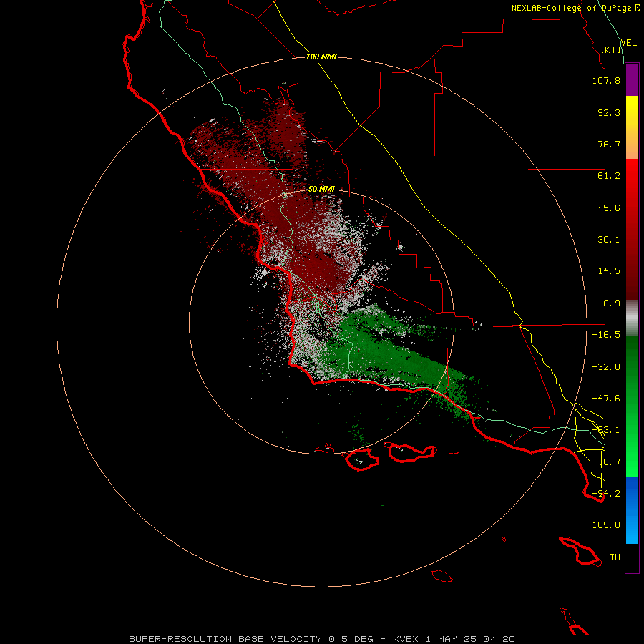Select the 61.2 velocity scale value
The height and width of the screenshot is (644, 644).
click(609, 176)
